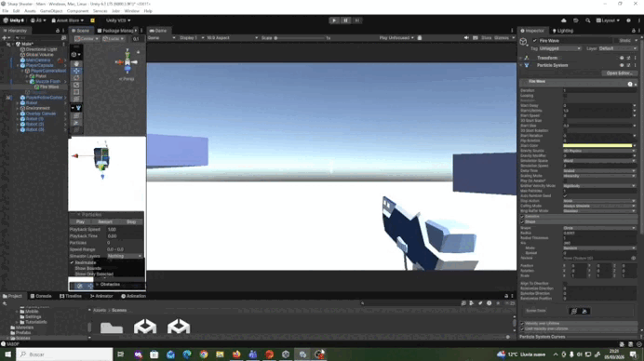Select the Rect tool in Scene toolbar
This screenshot has height=361, width=644.
coord(76,92)
